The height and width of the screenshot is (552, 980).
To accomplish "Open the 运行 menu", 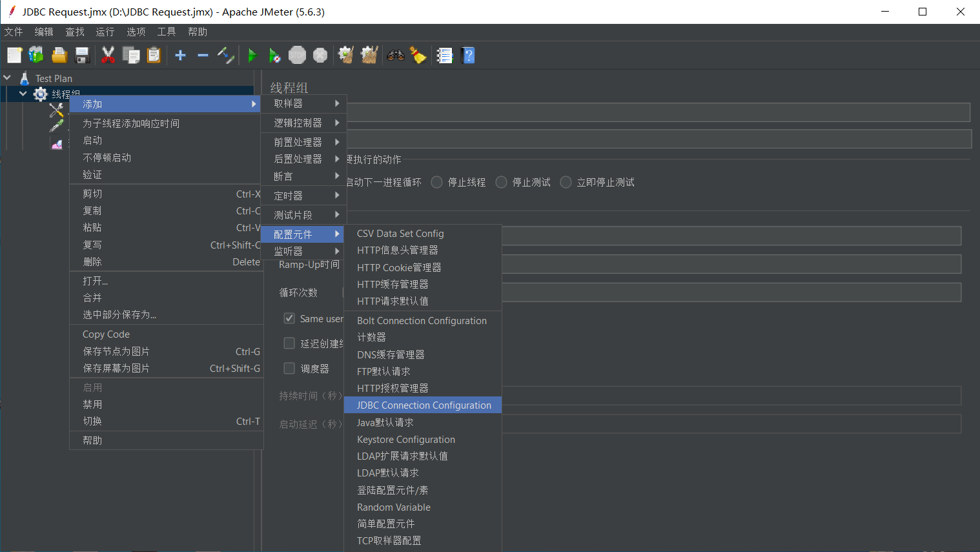I will tap(105, 32).
